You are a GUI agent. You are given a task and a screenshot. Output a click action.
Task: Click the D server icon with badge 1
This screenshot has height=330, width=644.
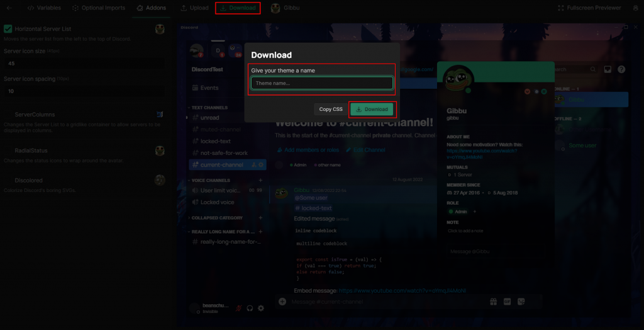point(218,50)
